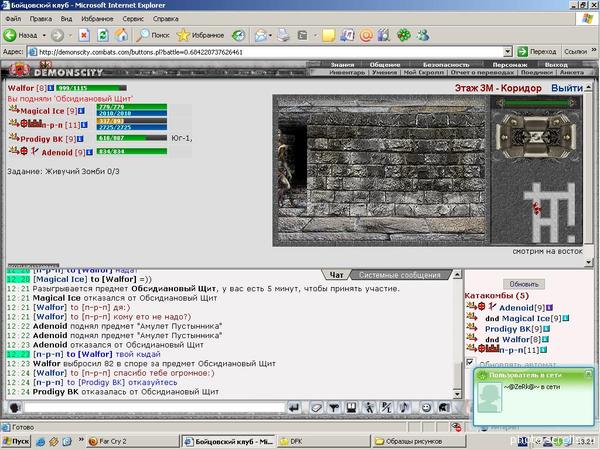The image size is (600, 450).
Task: Open the Назад history dropdown arrow
Action: [44, 35]
